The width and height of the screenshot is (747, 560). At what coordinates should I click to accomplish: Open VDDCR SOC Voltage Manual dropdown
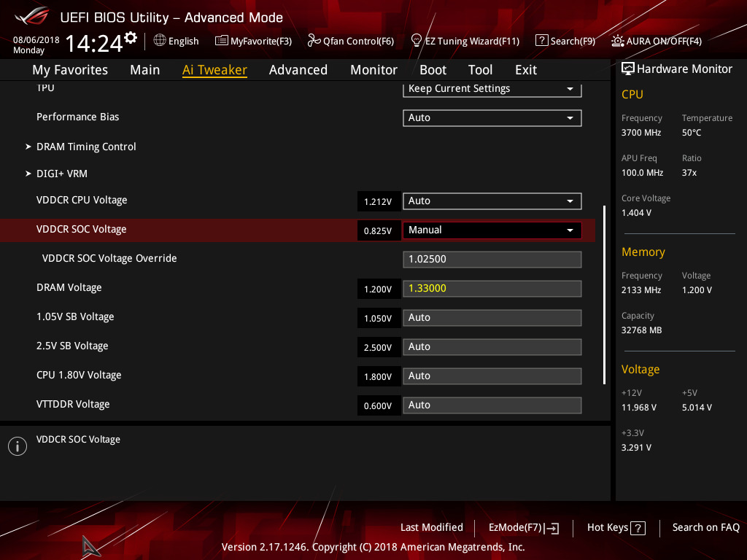492,230
